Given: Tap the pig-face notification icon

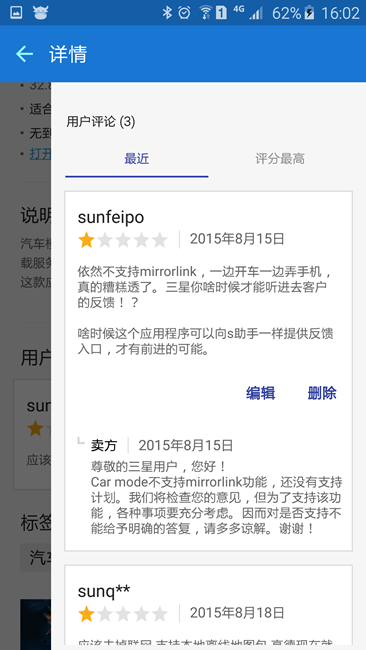Looking at the screenshot, I should click(41, 13).
